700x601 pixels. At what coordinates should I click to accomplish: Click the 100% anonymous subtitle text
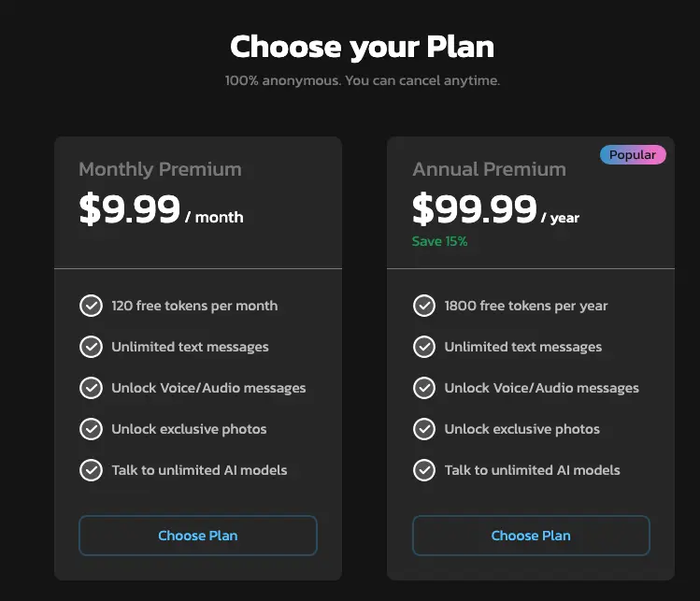pyautogui.click(x=362, y=80)
